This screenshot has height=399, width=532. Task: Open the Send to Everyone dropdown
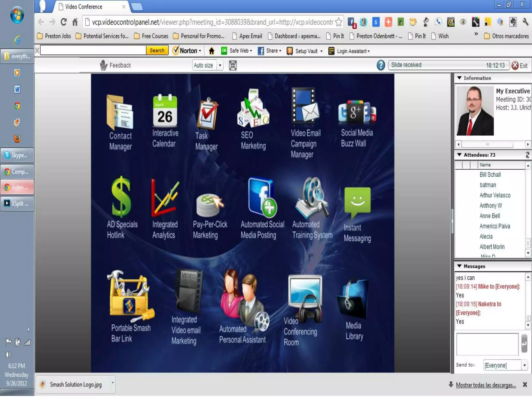click(524, 365)
